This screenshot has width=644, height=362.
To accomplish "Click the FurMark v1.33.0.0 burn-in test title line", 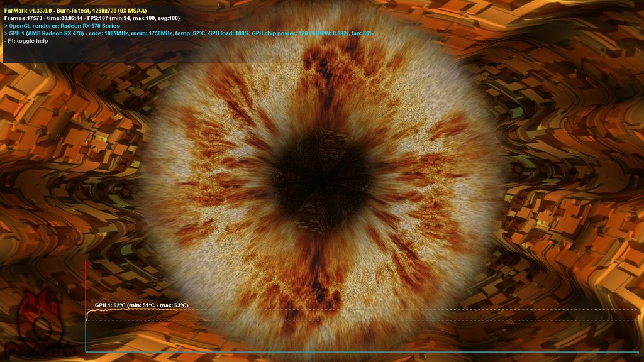I will [x=75, y=11].
